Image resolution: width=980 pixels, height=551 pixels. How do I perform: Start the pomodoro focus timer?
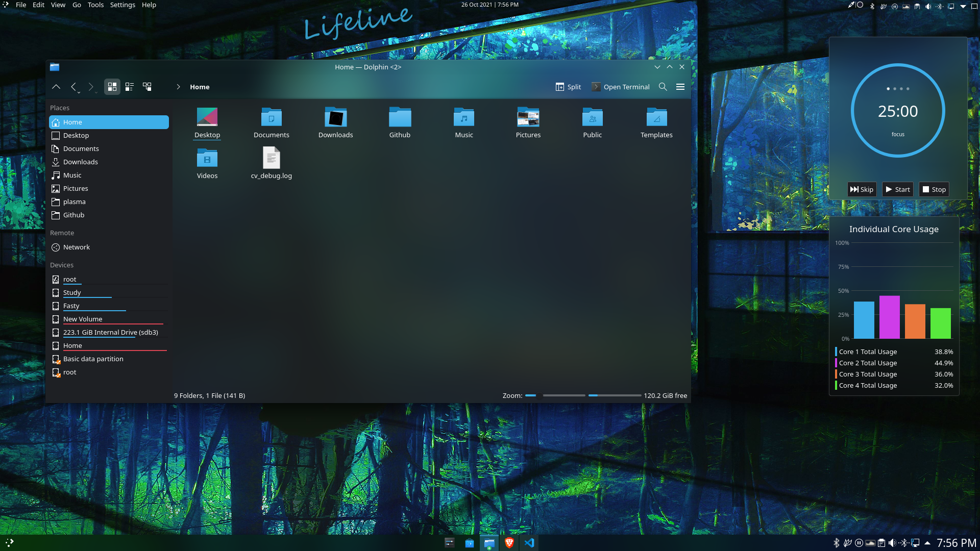(x=898, y=189)
